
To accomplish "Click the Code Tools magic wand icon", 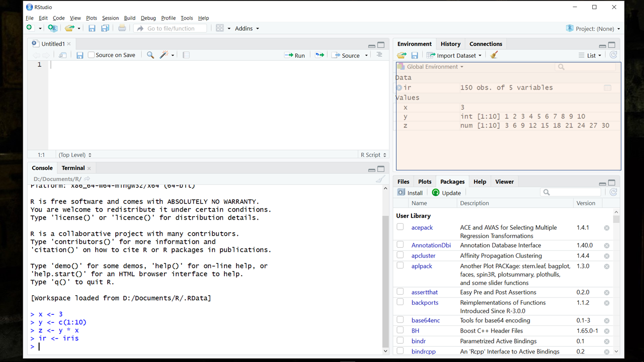I will [164, 55].
